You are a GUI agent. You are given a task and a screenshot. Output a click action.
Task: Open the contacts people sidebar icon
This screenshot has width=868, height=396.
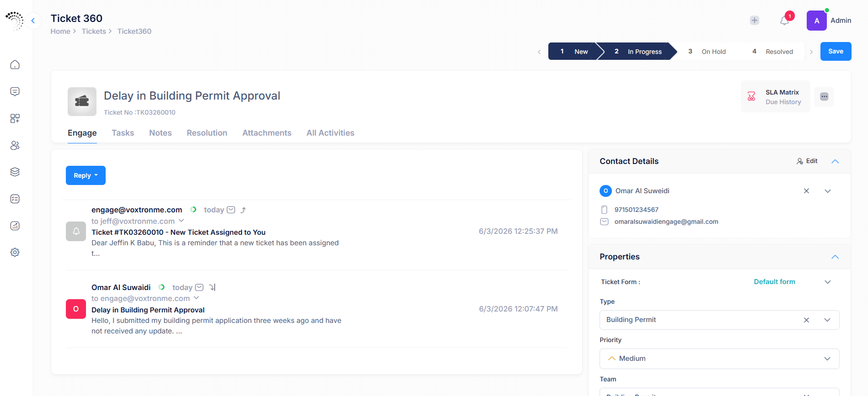pyautogui.click(x=15, y=145)
